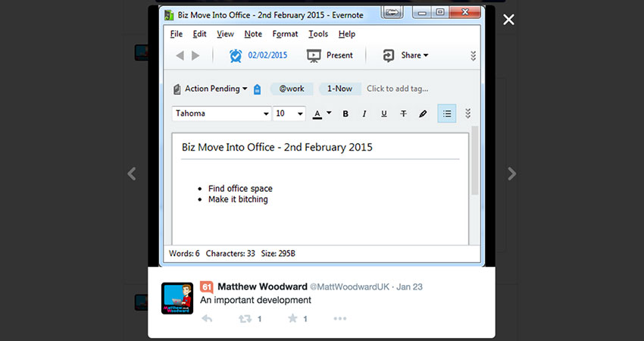Open the Help menu
The image size is (644, 341).
pos(347,34)
